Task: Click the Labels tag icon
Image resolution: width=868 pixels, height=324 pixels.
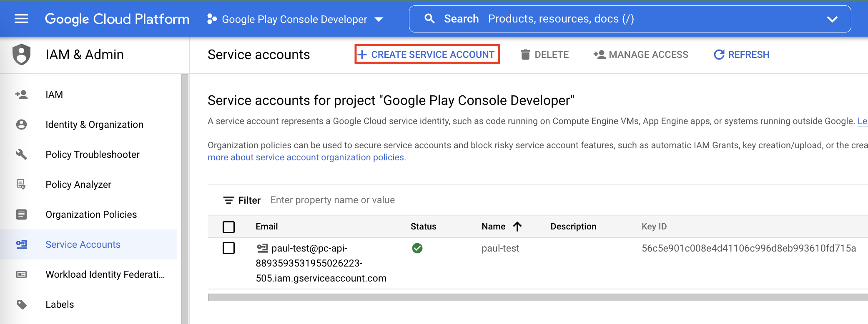Action: point(21,304)
